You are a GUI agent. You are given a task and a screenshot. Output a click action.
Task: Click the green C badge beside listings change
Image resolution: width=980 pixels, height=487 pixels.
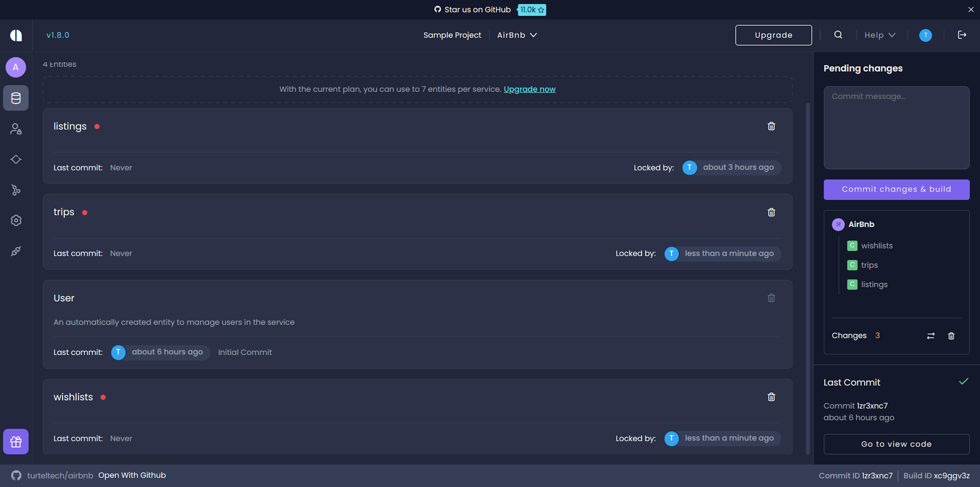[852, 284]
